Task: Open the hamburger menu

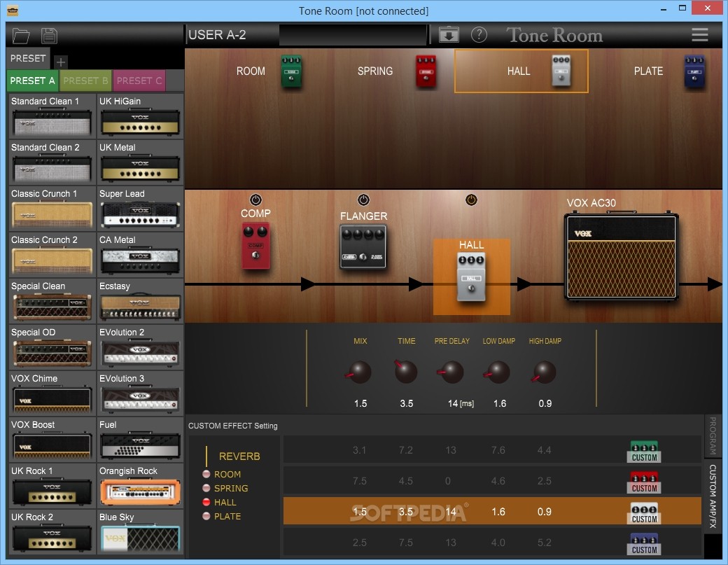Action: (x=700, y=35)
